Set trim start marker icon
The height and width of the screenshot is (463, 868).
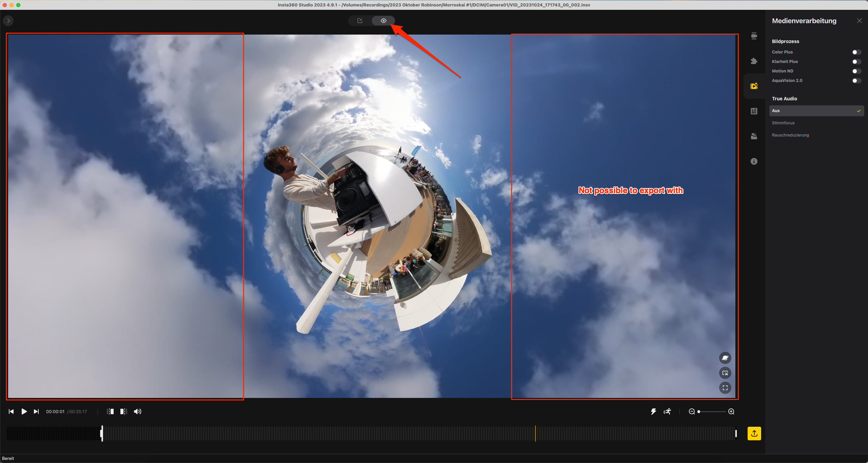[x=110, y=411]
